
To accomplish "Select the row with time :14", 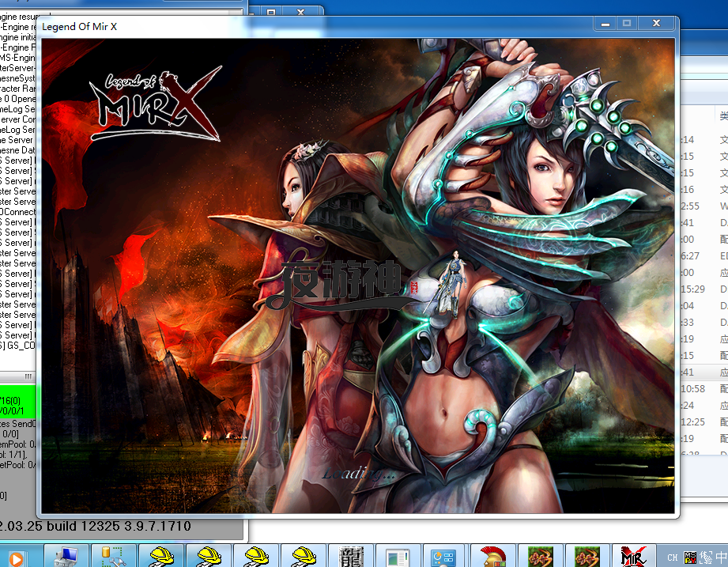I will click(703, 140).
